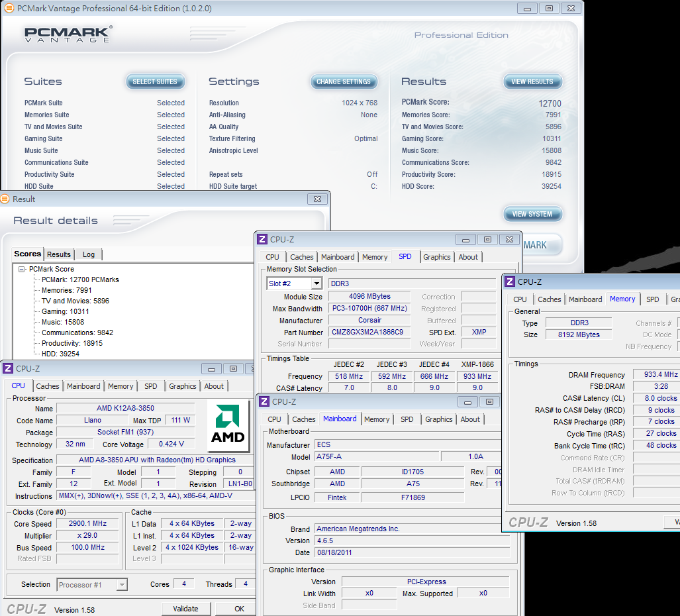
Task: Open Memory tab in CPU-Z CPU window
Action: pos(121,387)
